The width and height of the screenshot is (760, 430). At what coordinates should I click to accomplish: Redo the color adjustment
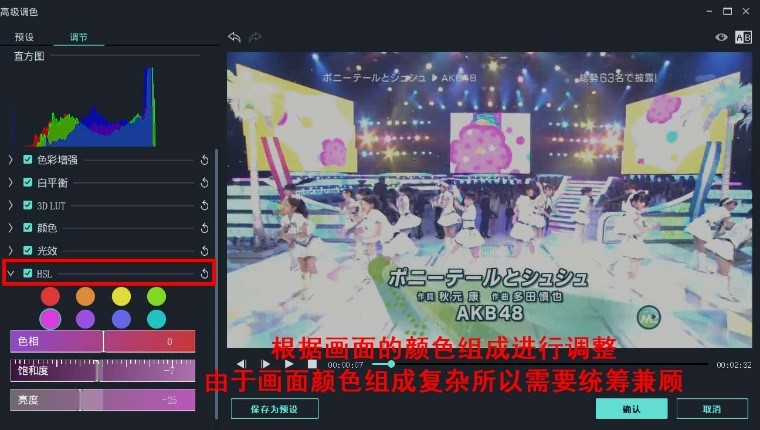coord(254,37)
